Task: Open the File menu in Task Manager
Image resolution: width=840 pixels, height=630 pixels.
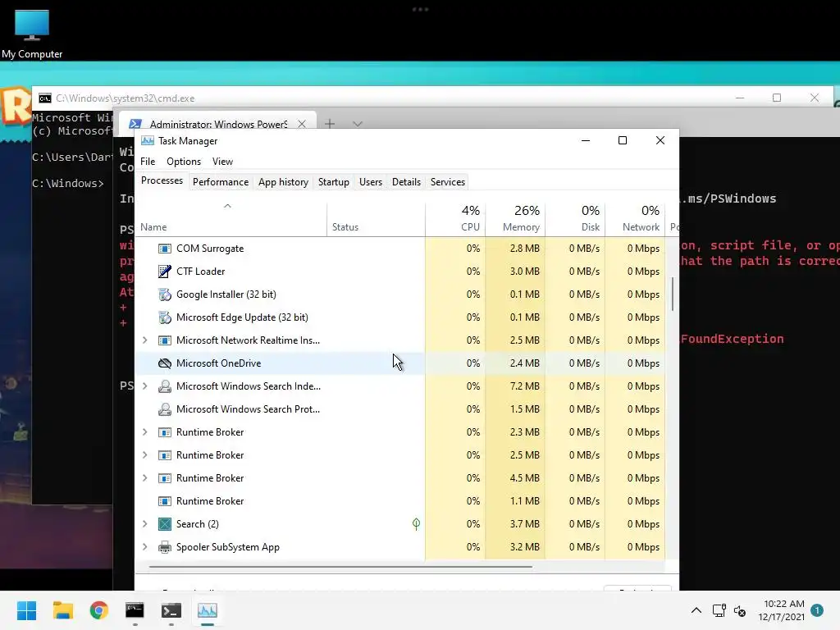Action: [148, 162]
